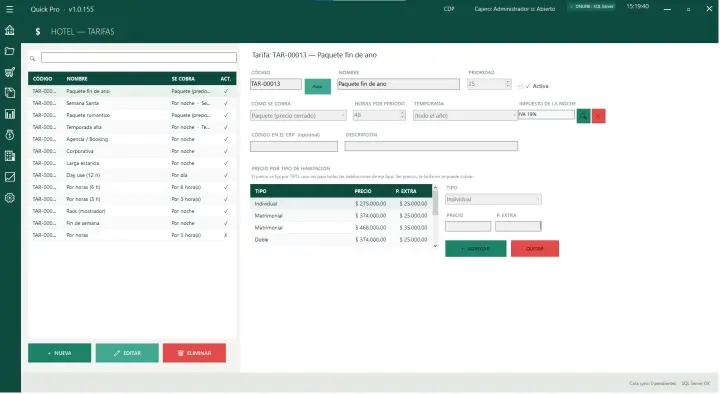The height and width of the screenshot is (394, 720).
Task: Click the Agregar button
Action: click(476, 248)
